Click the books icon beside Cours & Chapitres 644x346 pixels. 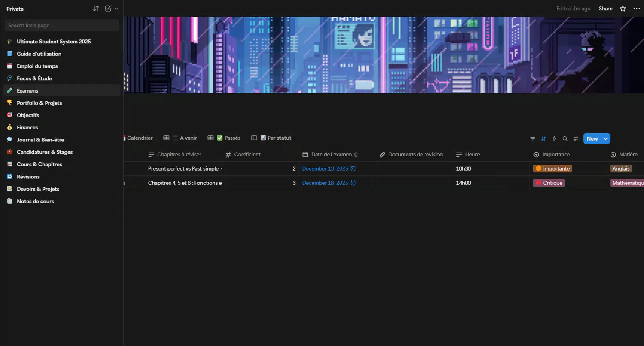(9, 165)
